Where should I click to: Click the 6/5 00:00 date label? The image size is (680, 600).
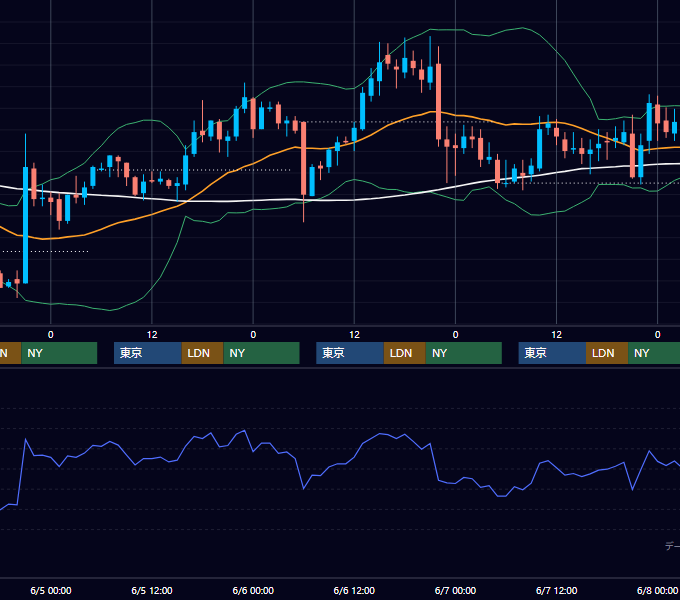pyautogui.click(x=51, y=590)
